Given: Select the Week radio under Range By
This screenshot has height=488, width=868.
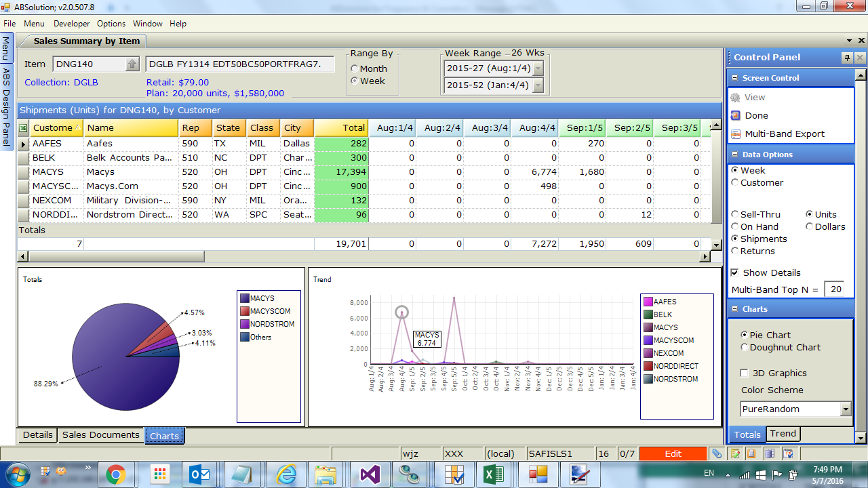Looking at the screenshot, I should point(355,81).
